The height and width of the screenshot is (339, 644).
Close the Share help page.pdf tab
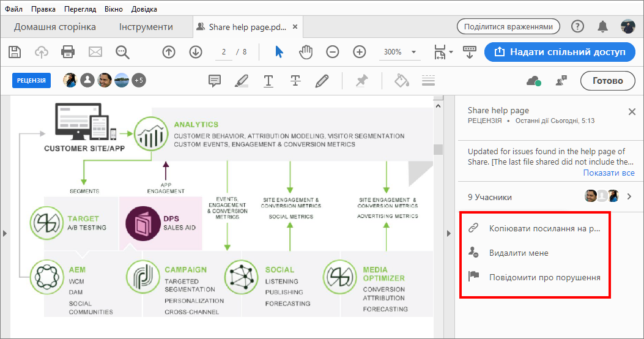[295, 27]
